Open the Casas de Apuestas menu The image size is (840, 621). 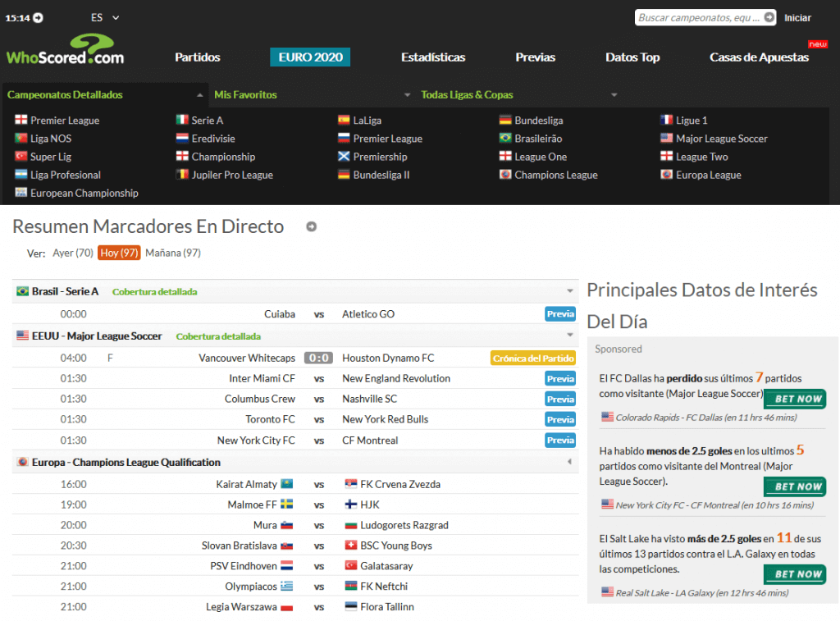pos(759,57)
